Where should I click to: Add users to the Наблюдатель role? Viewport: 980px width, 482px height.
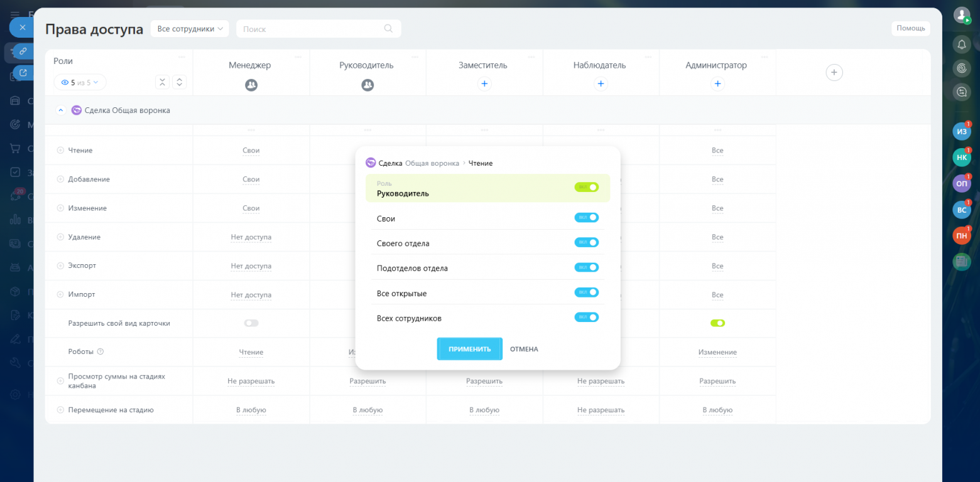click(x=601, y=83)
